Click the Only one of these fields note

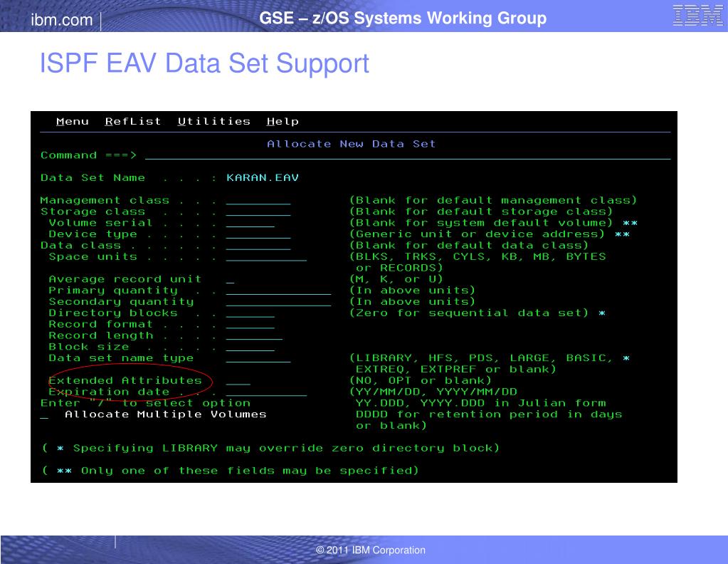pyautogui.click(x=231, y=471)
